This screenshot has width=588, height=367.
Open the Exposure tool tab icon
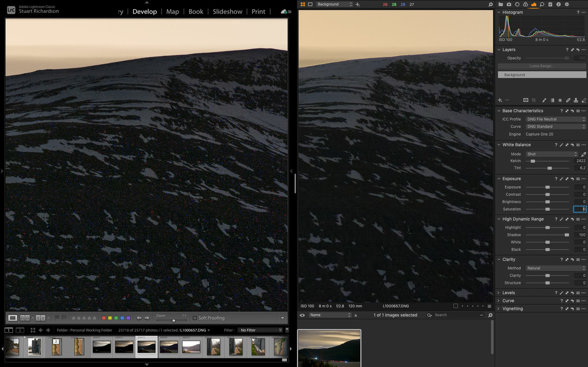[x=534, y=4]
